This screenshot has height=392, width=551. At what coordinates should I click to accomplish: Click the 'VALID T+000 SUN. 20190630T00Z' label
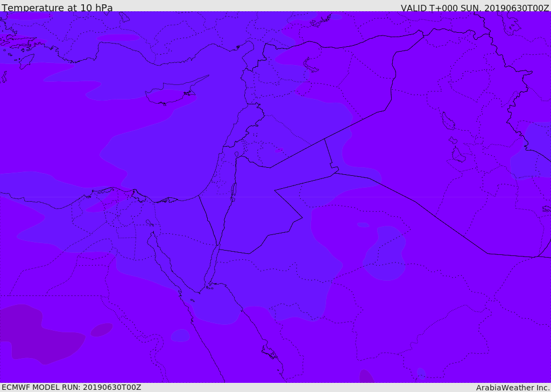[x=475, y=8]
